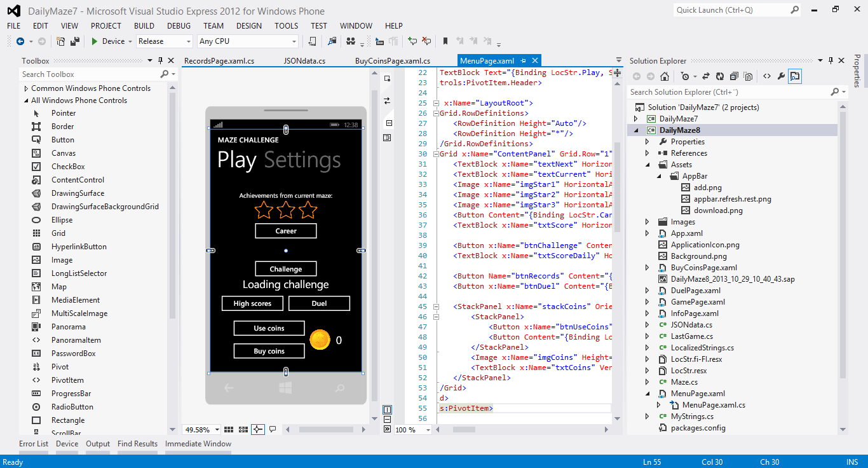Open the Find Results tab
The height and width of the screenshot is (468, 868).
pyautogui.click(x=138, y=444)
